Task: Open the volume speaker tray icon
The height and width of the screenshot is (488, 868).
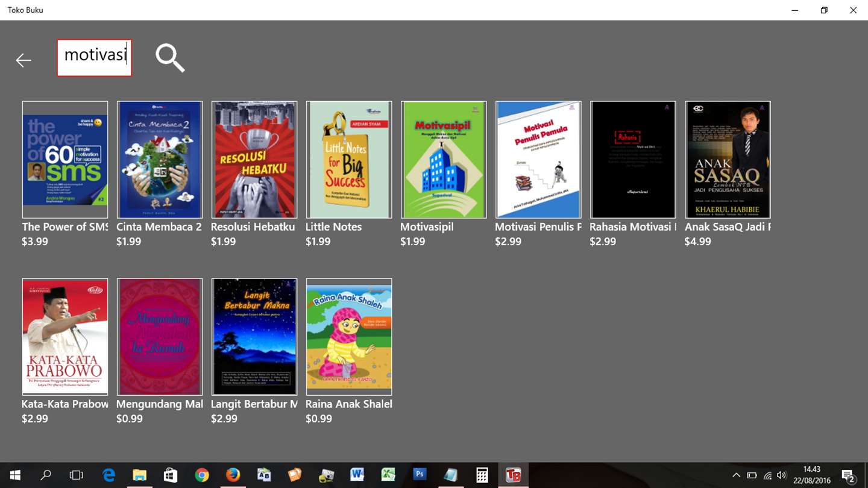Action: [782, 475]
